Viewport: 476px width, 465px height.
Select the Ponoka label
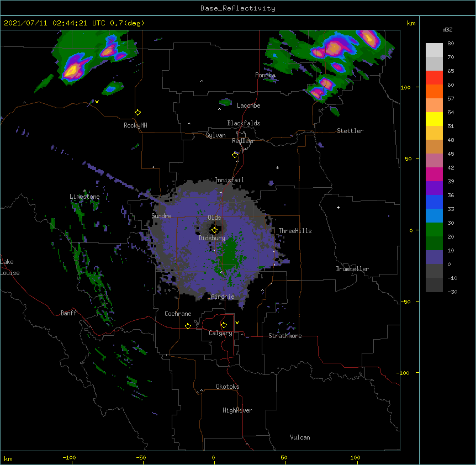pyautogui.click(x=265, y=75)
